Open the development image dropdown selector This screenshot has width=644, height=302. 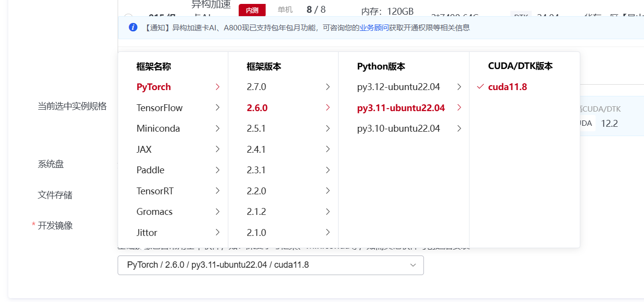[271, 265]
